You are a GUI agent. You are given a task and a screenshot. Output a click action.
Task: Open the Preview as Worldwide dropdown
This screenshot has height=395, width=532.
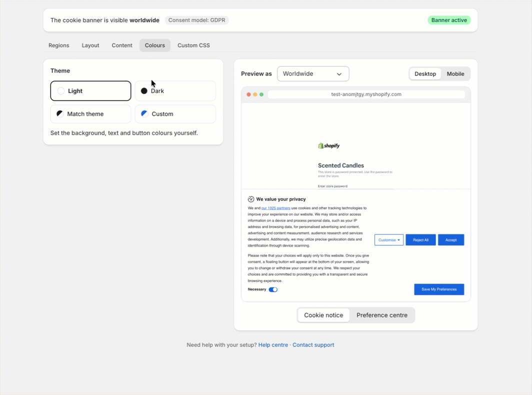tap(313, 74)
